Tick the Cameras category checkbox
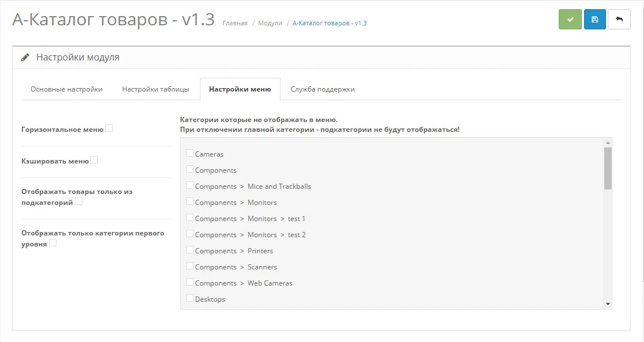This screenshot has height=342, width=644. click(x=190, y=153)
